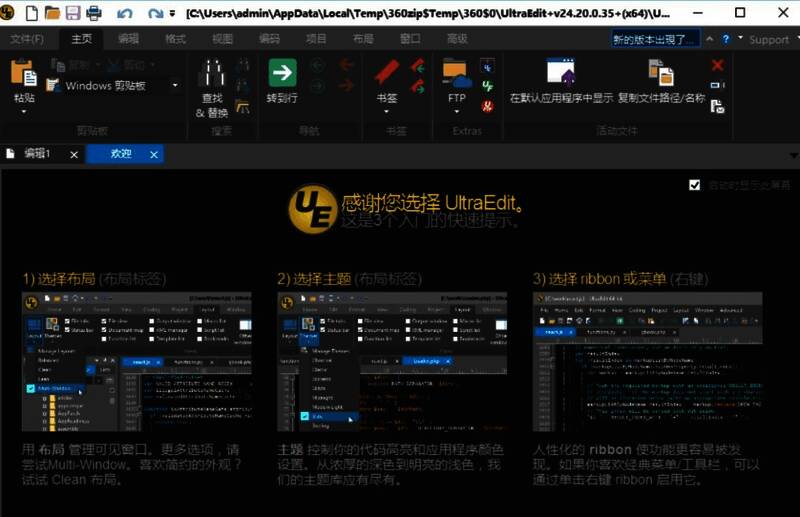Click Show in Default Application (在默认应用程序中显示) icon
Screen dimensions: 800x517
560,73
